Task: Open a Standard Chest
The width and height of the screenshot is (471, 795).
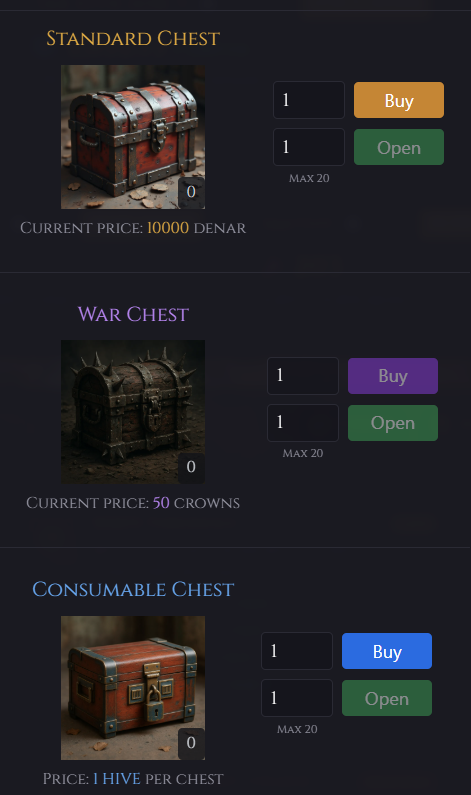Action: pyautogui.click(x=399, y=147)
